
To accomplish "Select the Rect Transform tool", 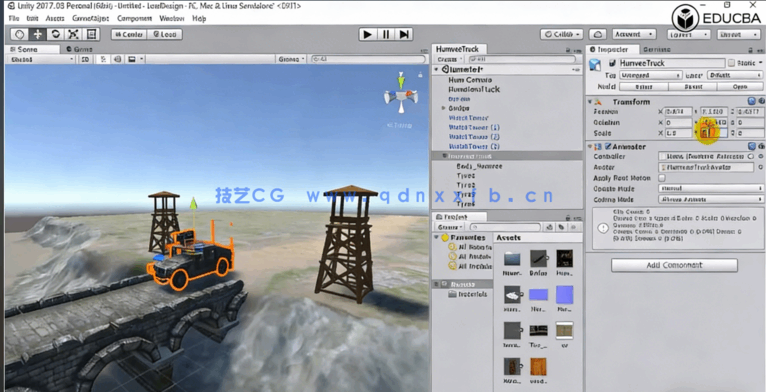I will [91, 34].
